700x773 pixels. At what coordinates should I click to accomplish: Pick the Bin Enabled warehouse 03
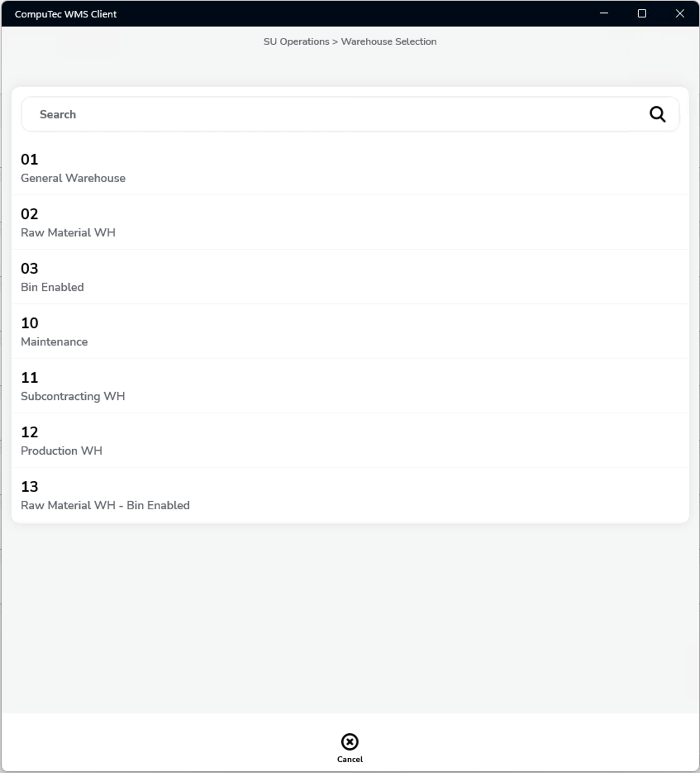pyautogui.click(x=52, y=287)
